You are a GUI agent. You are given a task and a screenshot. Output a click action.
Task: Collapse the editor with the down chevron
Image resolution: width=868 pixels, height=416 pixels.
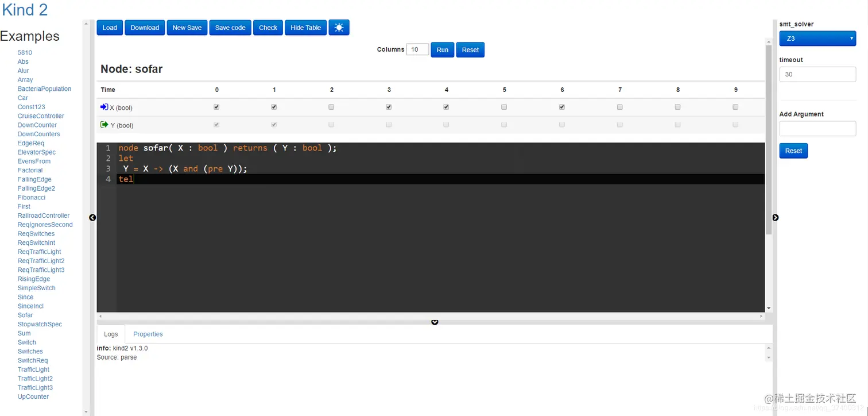point(435,322)
